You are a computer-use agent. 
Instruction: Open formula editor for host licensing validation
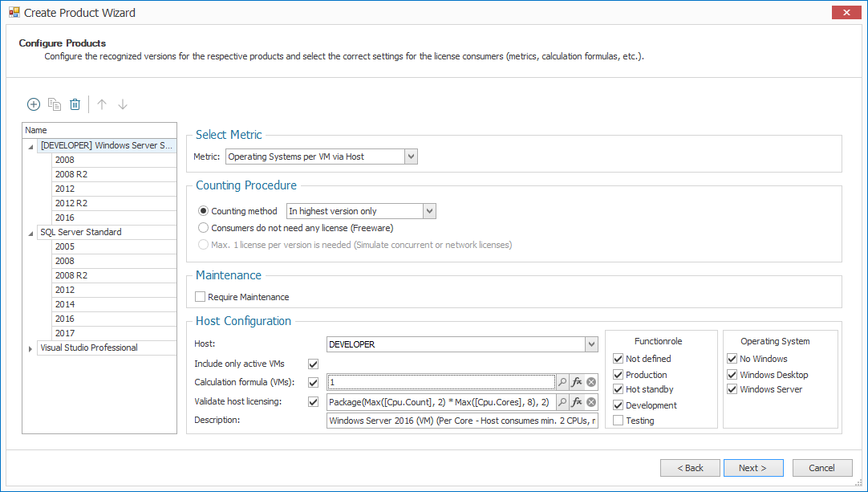(x=577, y=402)
